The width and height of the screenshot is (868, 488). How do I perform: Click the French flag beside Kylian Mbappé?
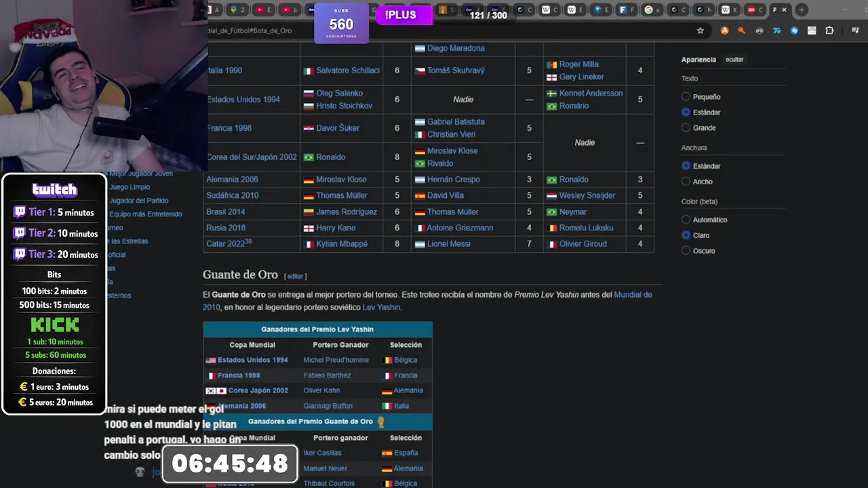(309, 245)
